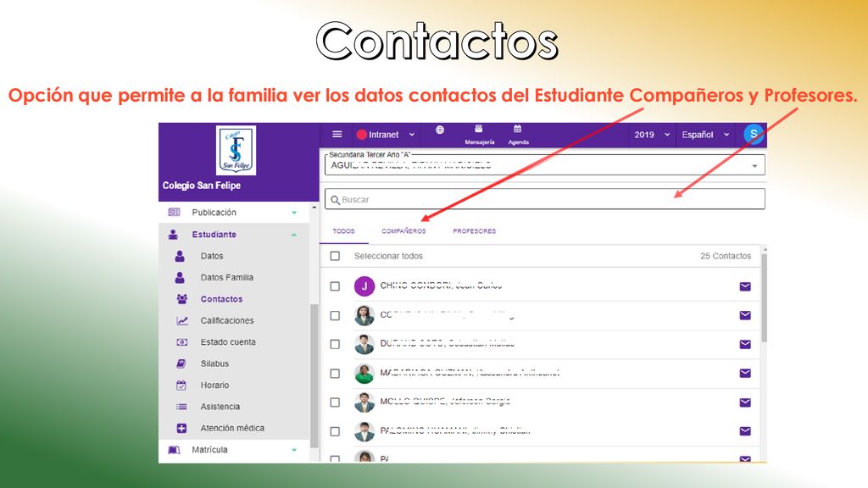868x488 pixels.
Task: Click mail icon in MOLLO row
Action: click(745, 402)
